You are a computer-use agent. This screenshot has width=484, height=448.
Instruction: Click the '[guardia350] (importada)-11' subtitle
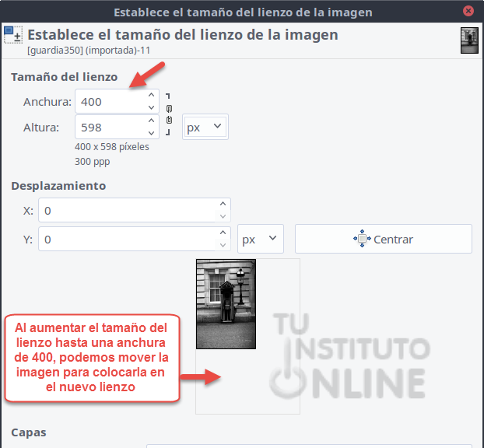89,51
